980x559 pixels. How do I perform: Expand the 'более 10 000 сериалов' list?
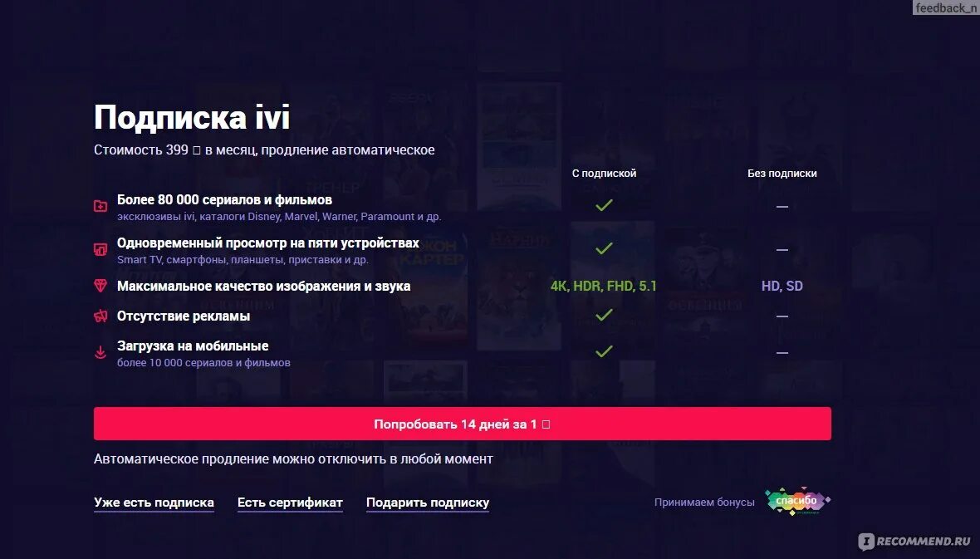click(x=204, y=362)
